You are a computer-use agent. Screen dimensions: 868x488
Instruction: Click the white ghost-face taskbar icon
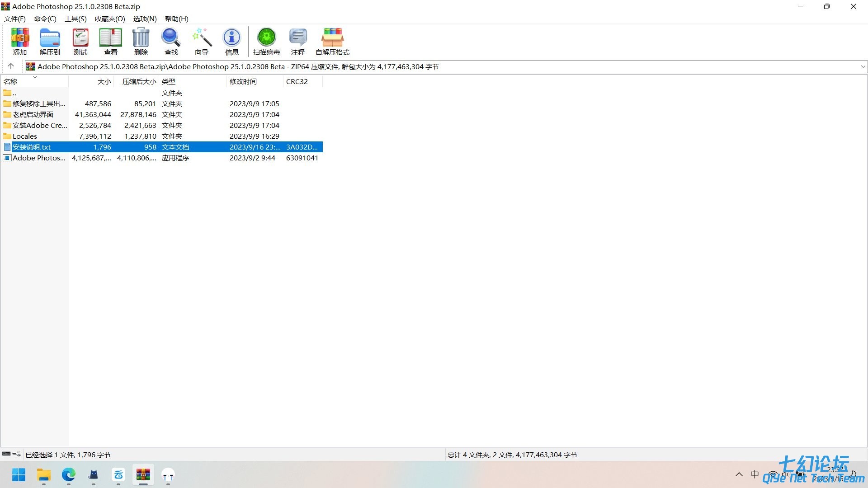click(x=168, y=475)
